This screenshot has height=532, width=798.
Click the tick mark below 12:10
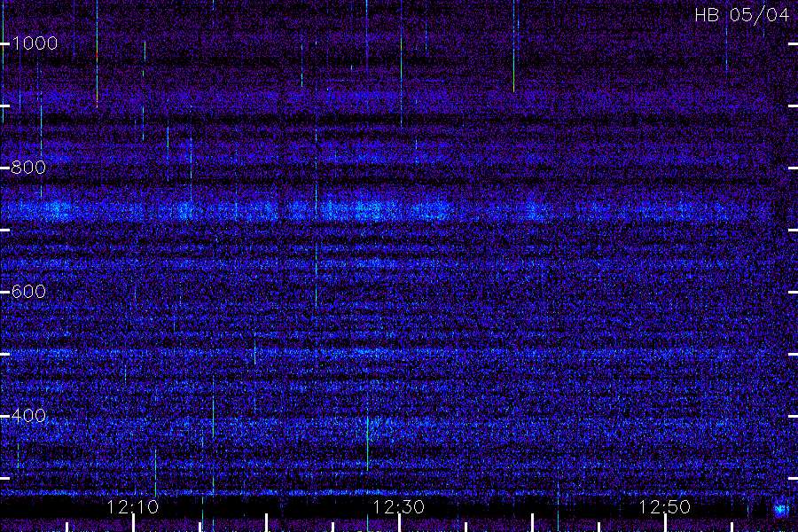point(133,523)
